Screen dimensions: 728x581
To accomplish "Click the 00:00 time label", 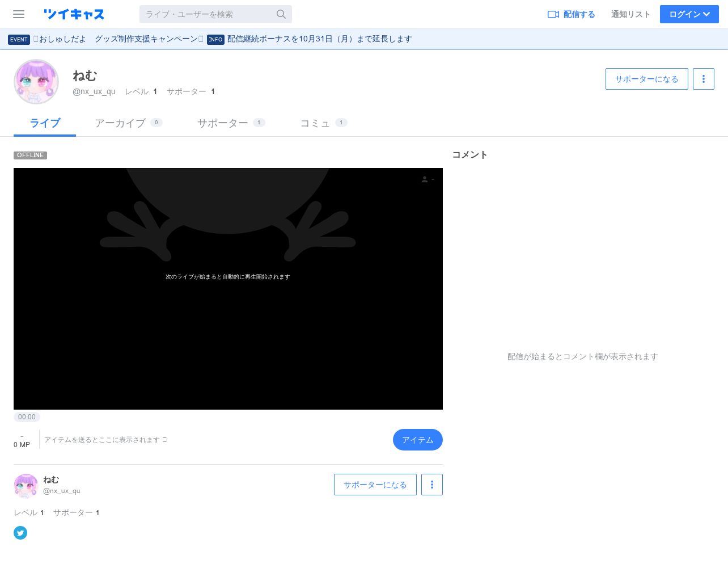I will [27, 417].
